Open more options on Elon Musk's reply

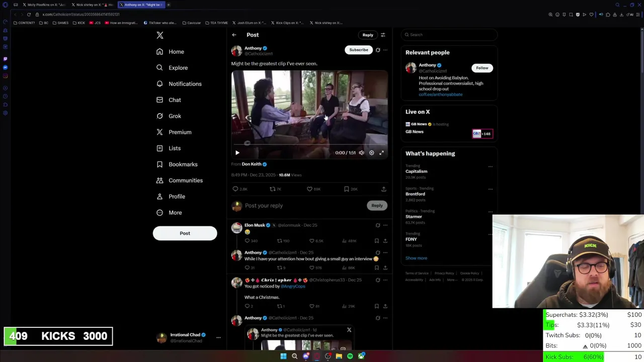pos(385,225)
